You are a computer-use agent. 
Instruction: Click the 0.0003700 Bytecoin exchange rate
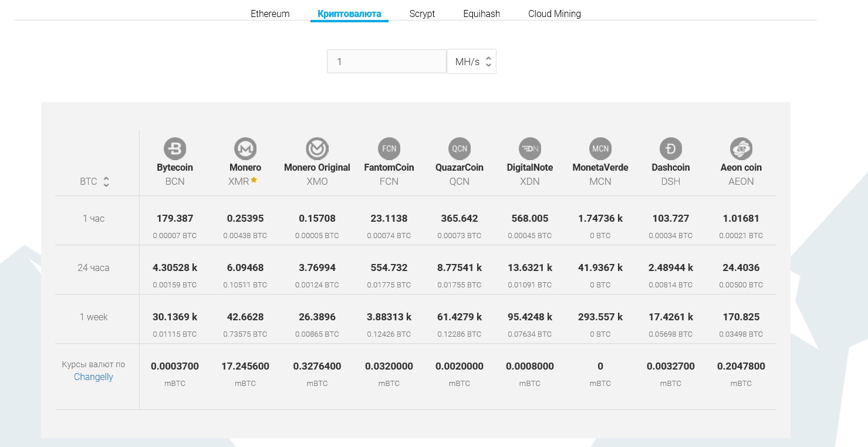(x=175, y=366)
